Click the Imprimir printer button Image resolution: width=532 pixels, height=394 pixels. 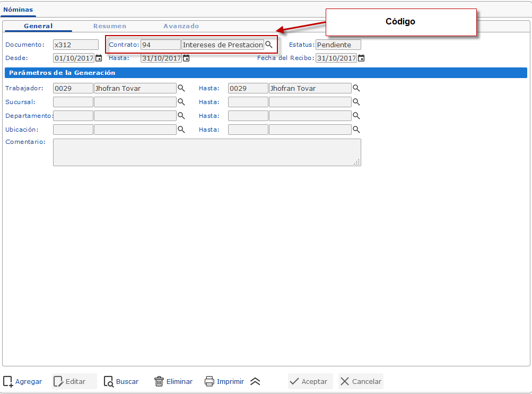tap(224, 381)
